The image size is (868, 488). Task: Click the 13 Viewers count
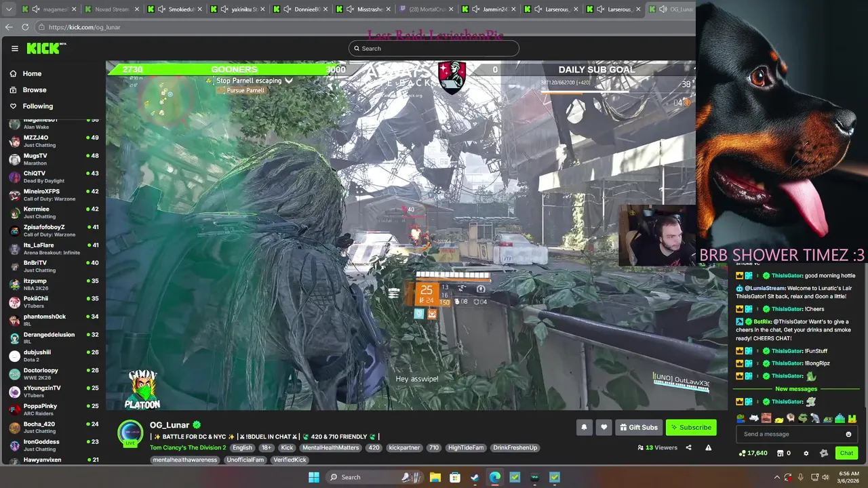point(656,447)
